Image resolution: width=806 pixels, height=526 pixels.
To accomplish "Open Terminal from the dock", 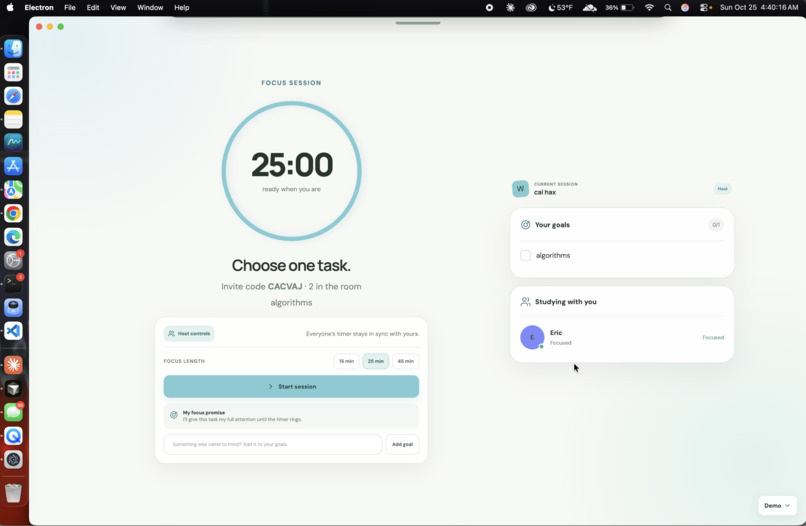I will click(13, 283).
